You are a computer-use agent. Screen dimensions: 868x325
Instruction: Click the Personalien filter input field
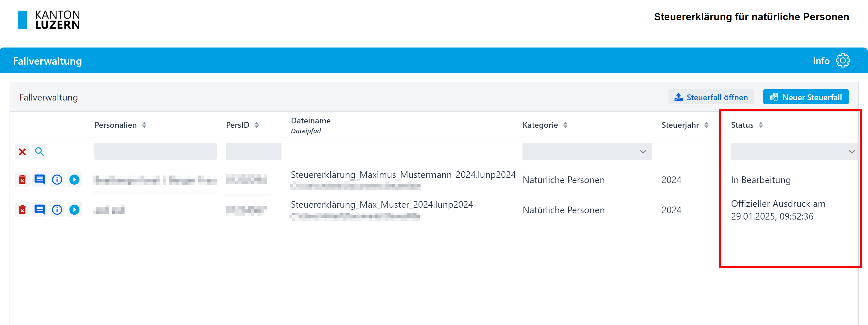tap(155, 152)
